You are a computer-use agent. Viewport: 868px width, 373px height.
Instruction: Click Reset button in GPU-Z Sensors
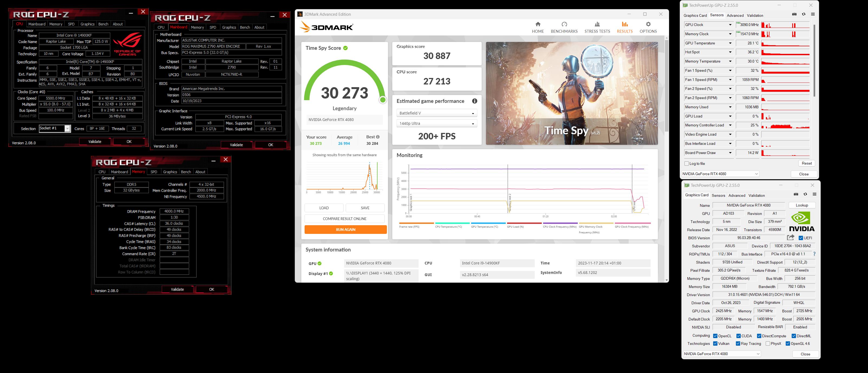coord(806,163)
